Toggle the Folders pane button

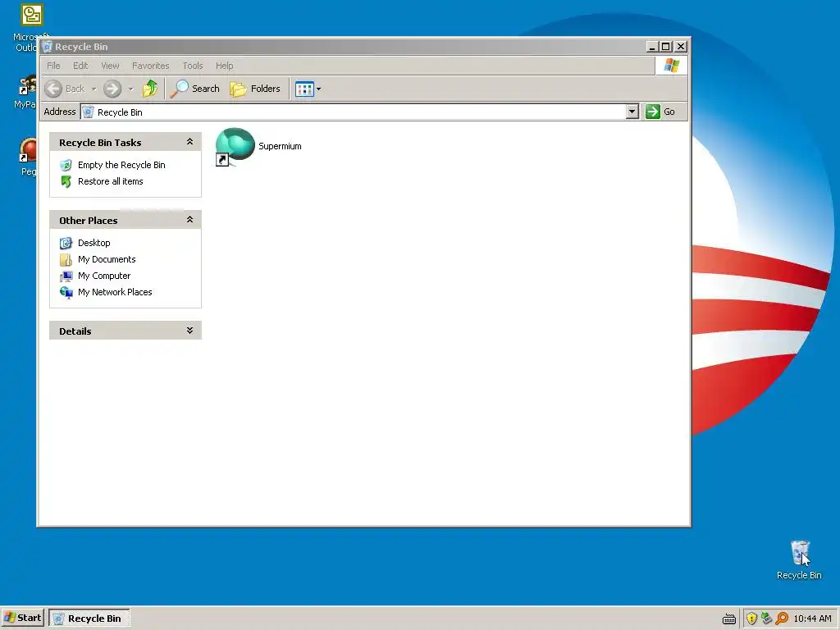point(255,89)
